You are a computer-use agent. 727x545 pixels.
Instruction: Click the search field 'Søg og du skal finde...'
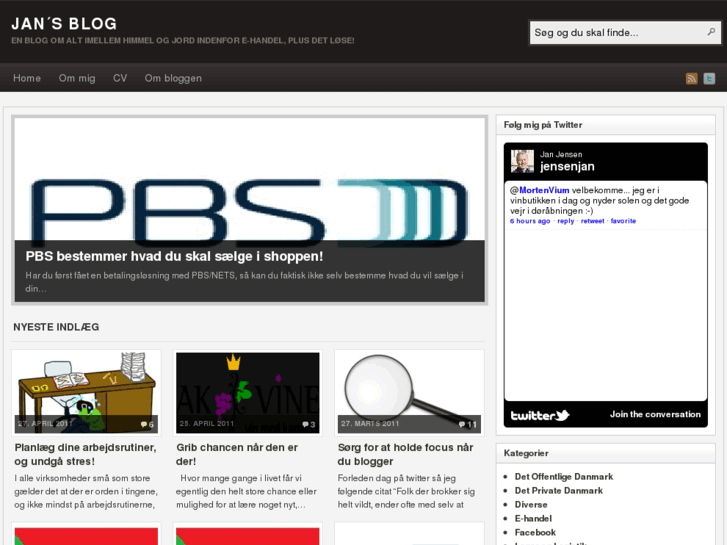tap(625, 32)
